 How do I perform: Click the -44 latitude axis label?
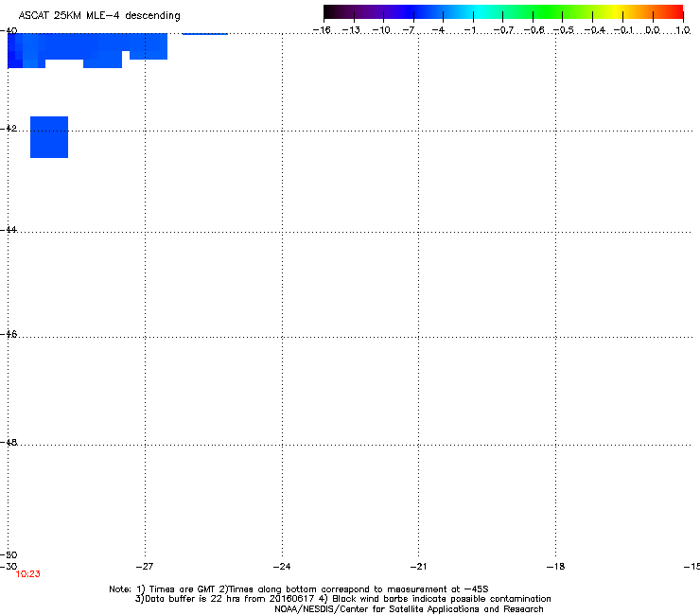point(9,230)
